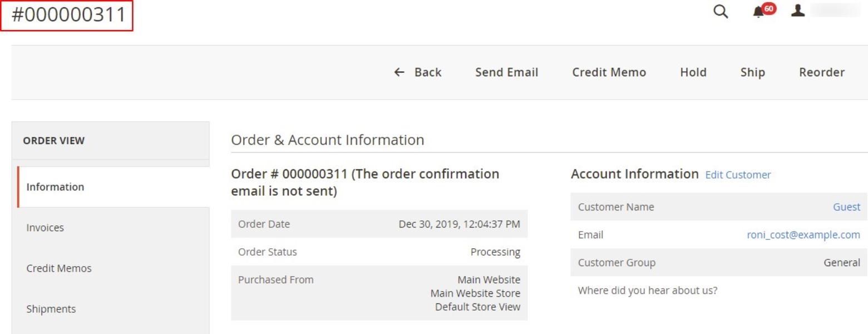This screenshot has height=334, width=868.
Task: Click the Processing order status value
Action: tap(495, 252)
